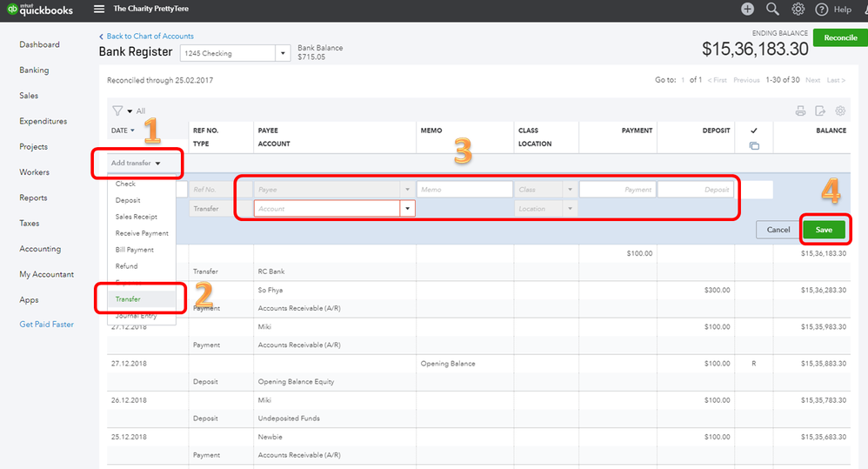Expand the Payee dropdown arrow

coord(407,190)
